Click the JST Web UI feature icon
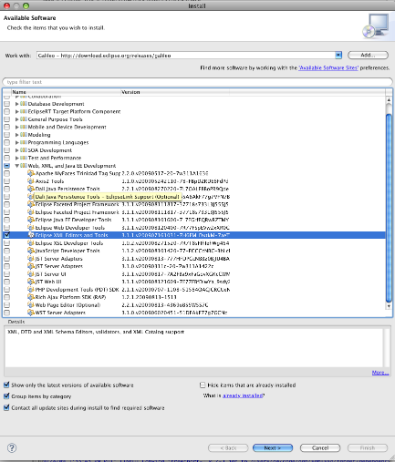Image resolution: width=395 pixels, height=462 pixels. point(31,282)
